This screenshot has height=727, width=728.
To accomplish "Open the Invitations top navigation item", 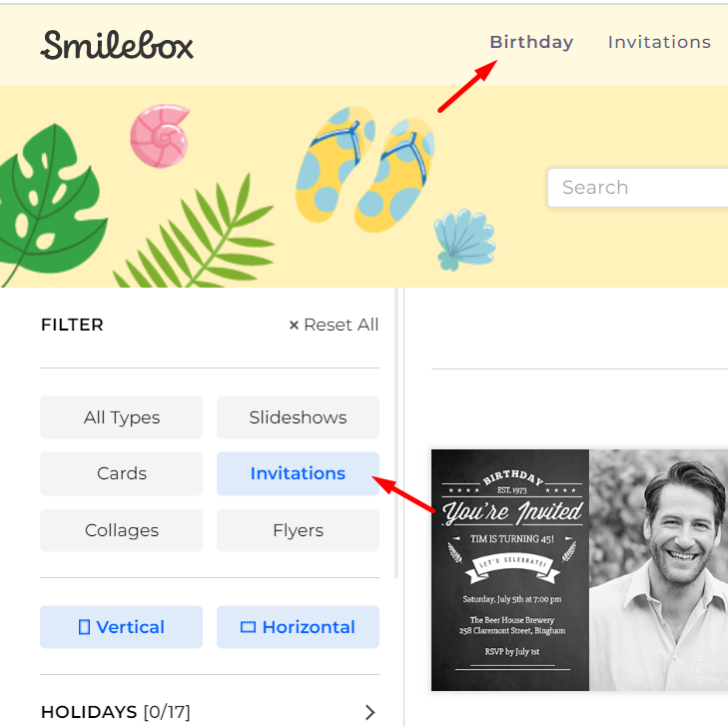I will coord(659,42).
